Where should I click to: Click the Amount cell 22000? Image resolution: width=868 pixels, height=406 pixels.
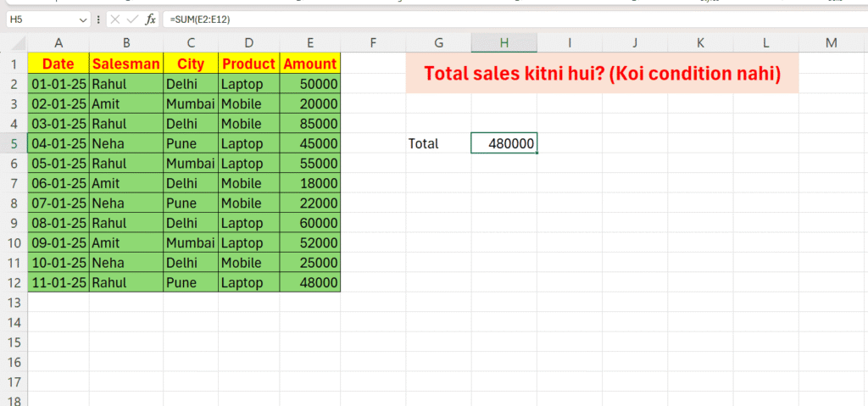(310, 203)
